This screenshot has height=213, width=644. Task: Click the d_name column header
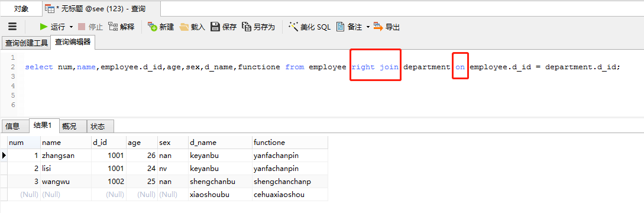pyautogui.click(x=220, y=143)
